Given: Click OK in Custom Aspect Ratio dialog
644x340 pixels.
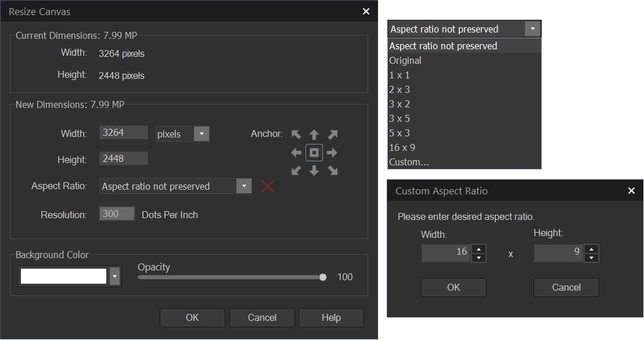Looking at the screenshot, I should (x=454, y=287).
